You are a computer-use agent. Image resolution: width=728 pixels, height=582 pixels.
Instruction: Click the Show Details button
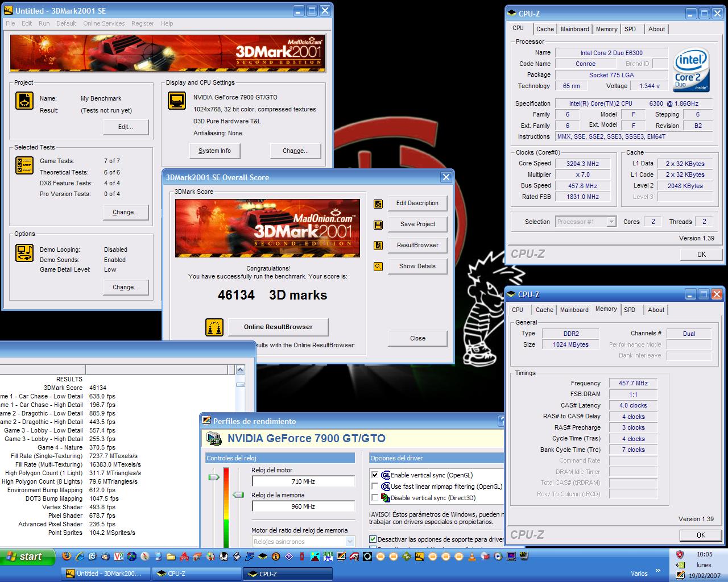pos(417,266)
